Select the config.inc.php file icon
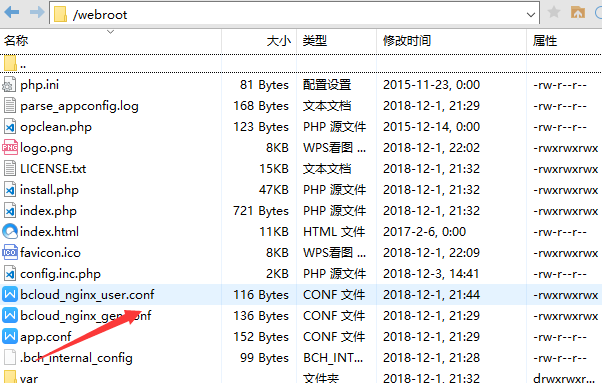The image size is (602, 383). pos(10,274)
